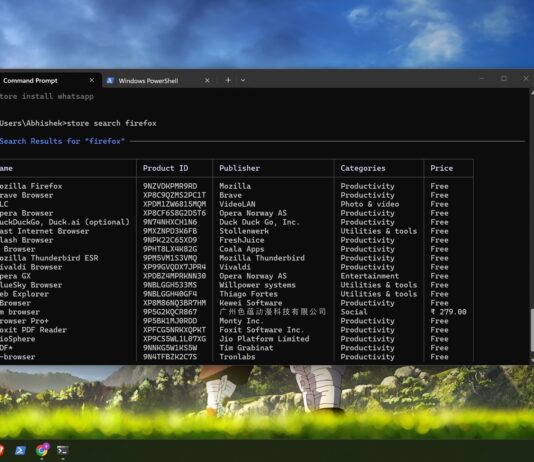534x462 pixels.
Task: Select 'Thiago Fortes' publisher cell
Action: tap(248, 294)
